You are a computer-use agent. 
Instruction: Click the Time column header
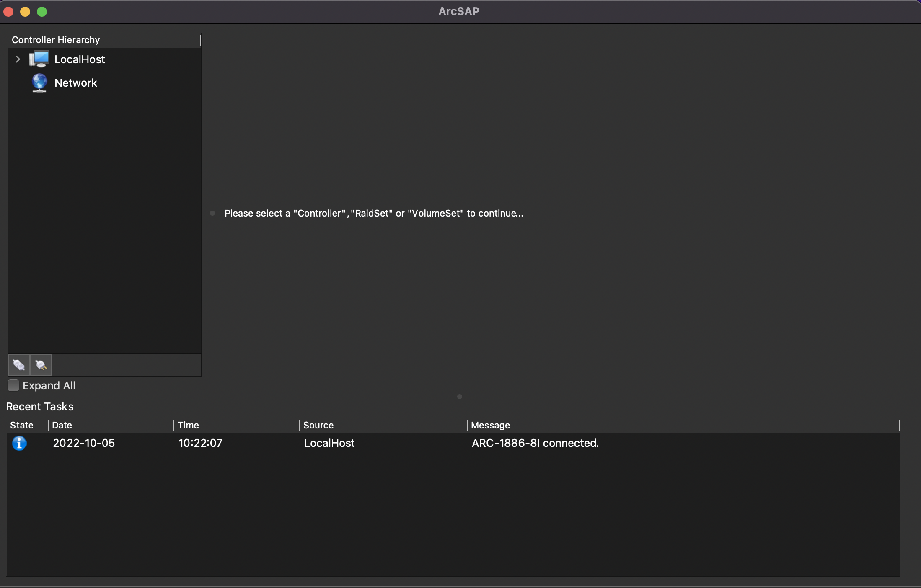[188, 426]
